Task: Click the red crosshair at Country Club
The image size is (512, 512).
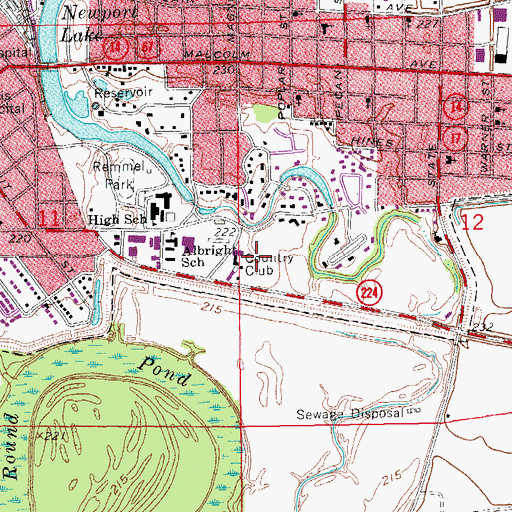Action: point(256,256)
